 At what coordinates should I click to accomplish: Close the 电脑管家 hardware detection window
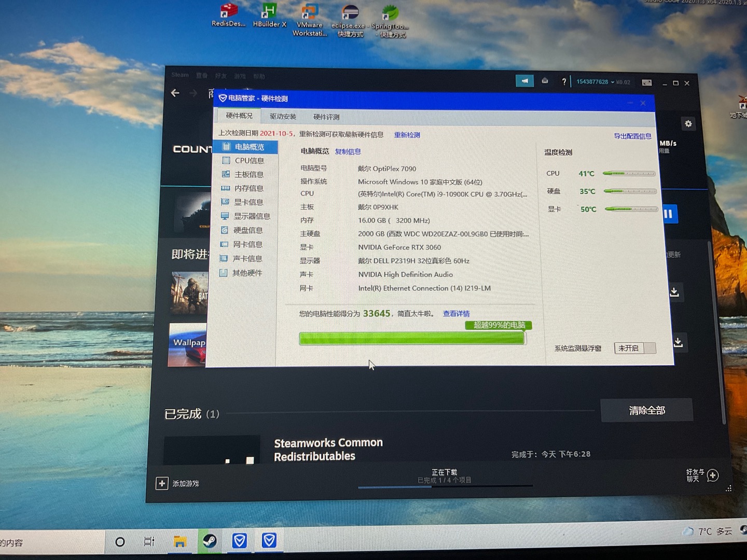click(x=643, y=103)
